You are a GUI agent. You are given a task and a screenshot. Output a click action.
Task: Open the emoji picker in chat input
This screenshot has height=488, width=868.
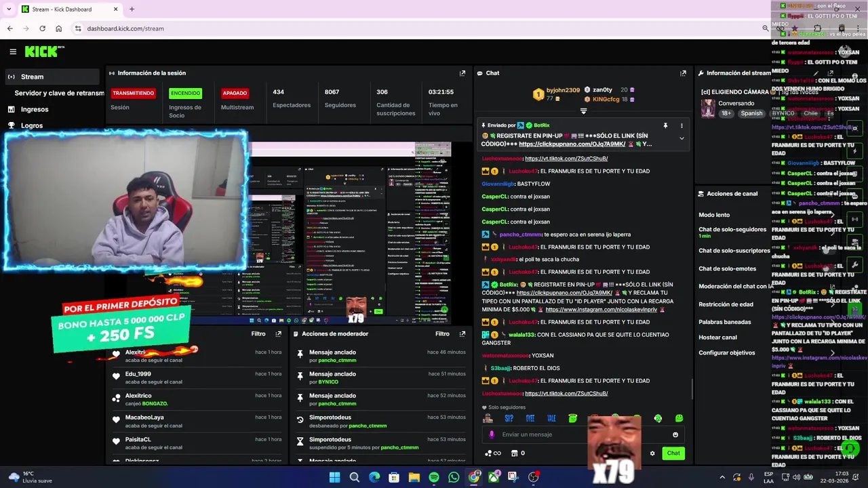point(675,434)
